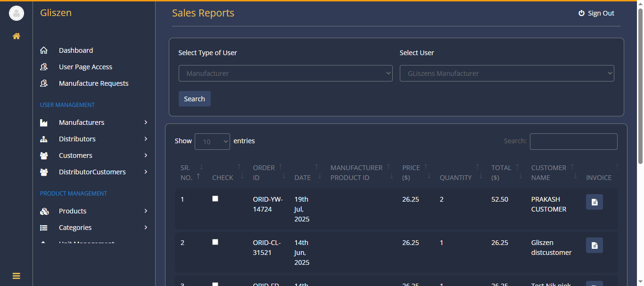Viewport: 644px width, 286px height.
Task: Click the Manufacture Requests icon
Action: (x=44, y=83)
